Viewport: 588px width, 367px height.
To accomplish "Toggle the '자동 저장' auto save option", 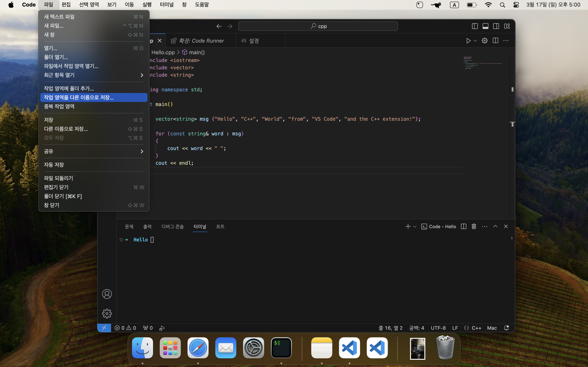I will click(54, 165).
